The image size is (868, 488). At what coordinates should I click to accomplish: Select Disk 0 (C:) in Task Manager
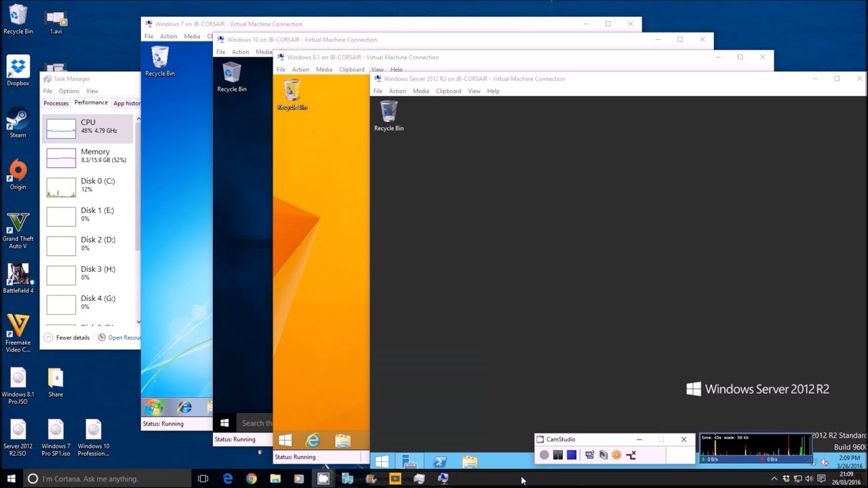point(88,186)
